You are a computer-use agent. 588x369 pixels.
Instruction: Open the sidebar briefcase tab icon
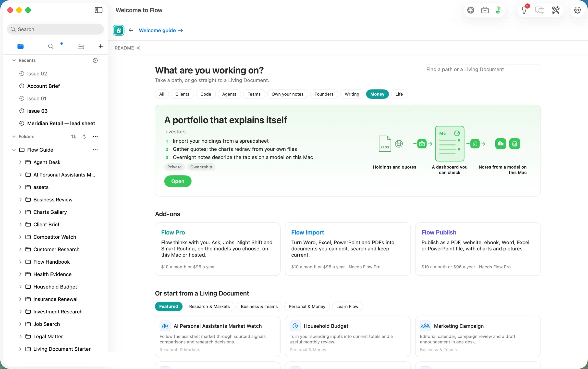click(81, 46)
